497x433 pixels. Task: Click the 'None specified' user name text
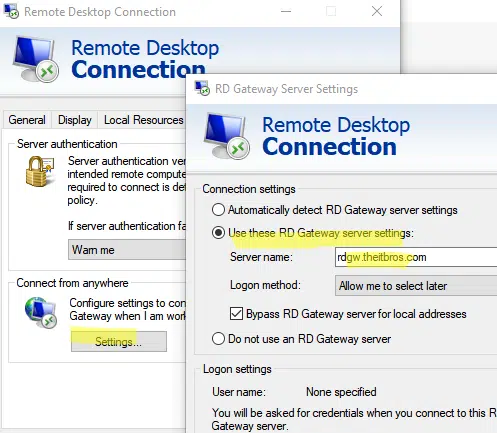click(341, 392)
